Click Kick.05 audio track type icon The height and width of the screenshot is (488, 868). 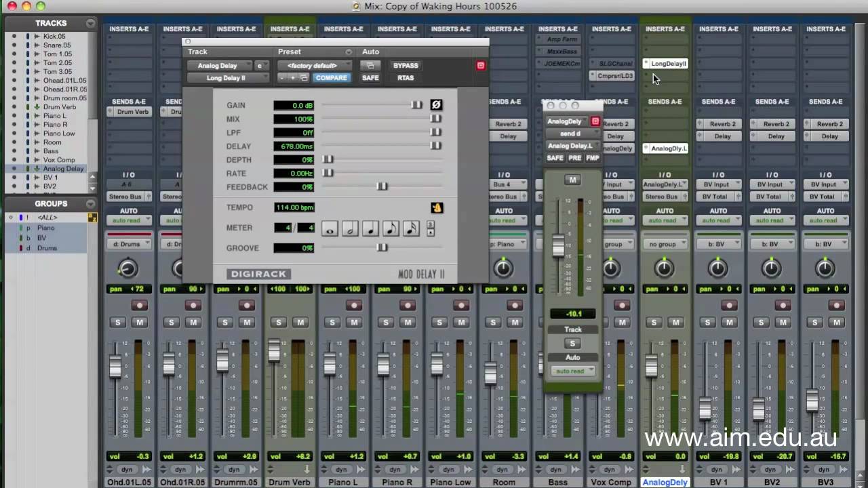click(37, 37)
